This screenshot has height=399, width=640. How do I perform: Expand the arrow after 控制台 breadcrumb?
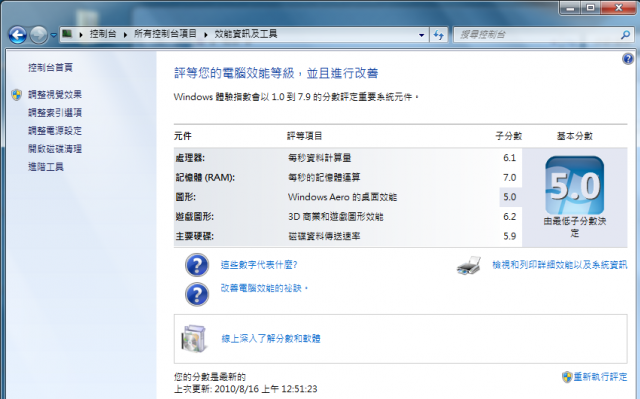pos(125,35)
